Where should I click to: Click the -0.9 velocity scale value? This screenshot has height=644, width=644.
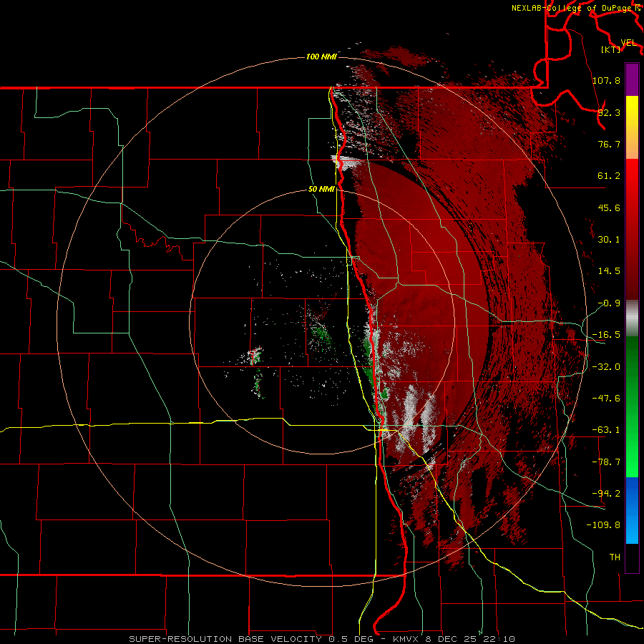coord(609,303)
